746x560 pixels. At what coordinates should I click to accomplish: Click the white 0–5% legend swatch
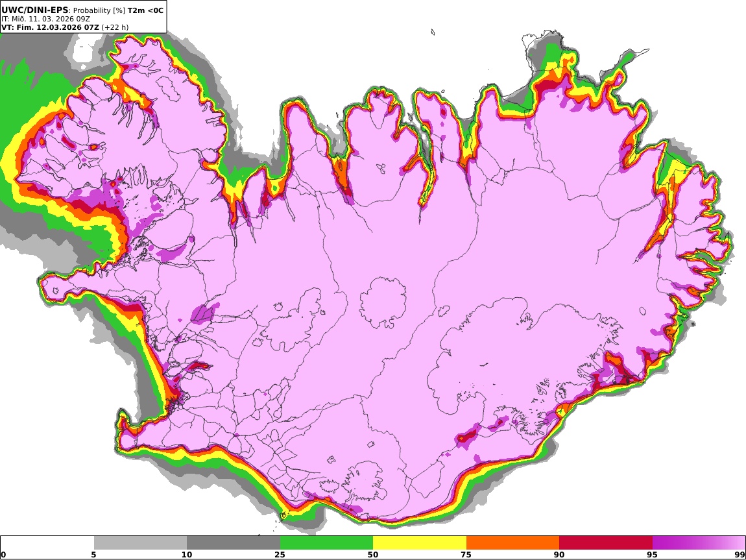point(47,543)
